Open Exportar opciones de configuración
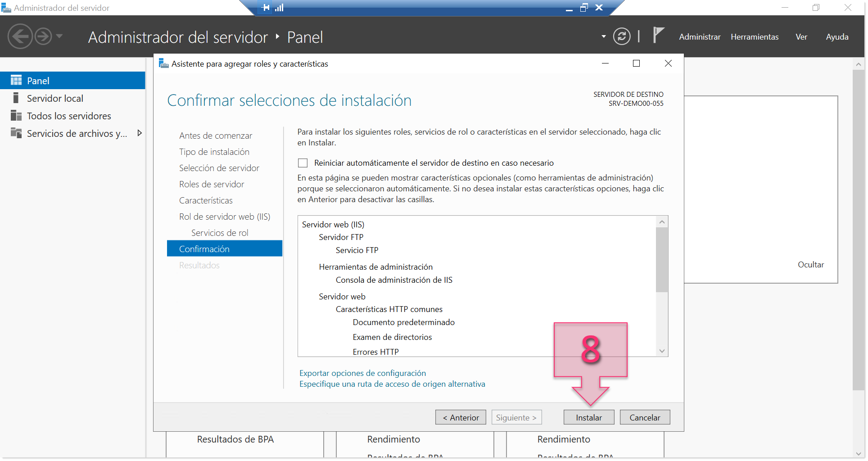 (362, 373)
